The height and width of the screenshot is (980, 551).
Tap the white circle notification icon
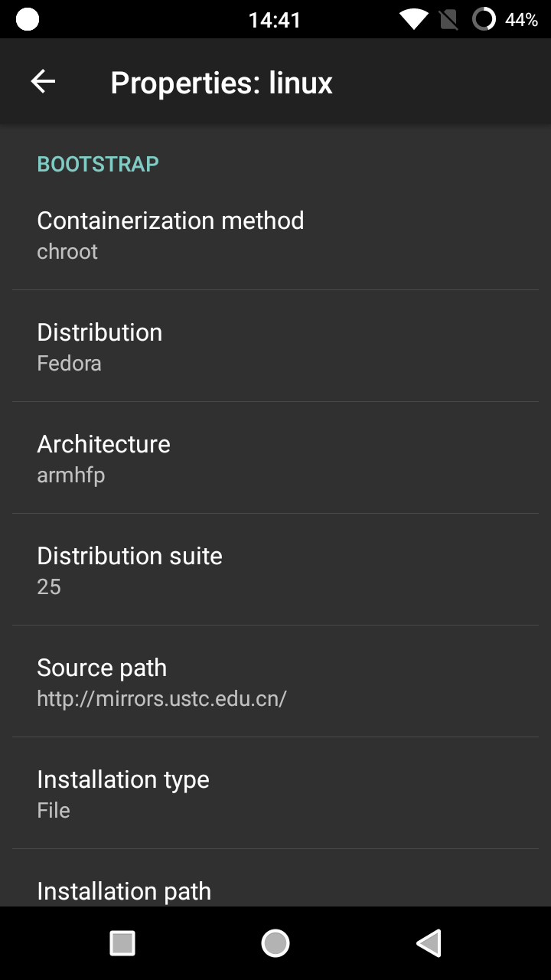28,20
